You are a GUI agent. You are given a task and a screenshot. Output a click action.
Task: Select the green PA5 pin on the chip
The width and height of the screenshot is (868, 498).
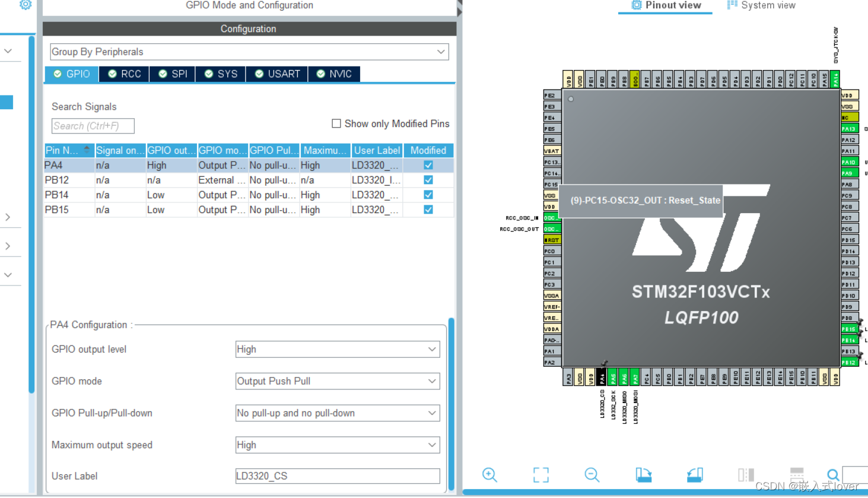pyautogui.click(x=613, y=377)
